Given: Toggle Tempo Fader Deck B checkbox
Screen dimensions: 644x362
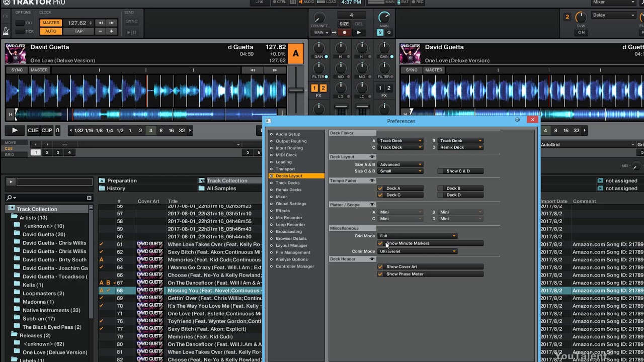Looking at the screenshot, I should coord(441,189).
